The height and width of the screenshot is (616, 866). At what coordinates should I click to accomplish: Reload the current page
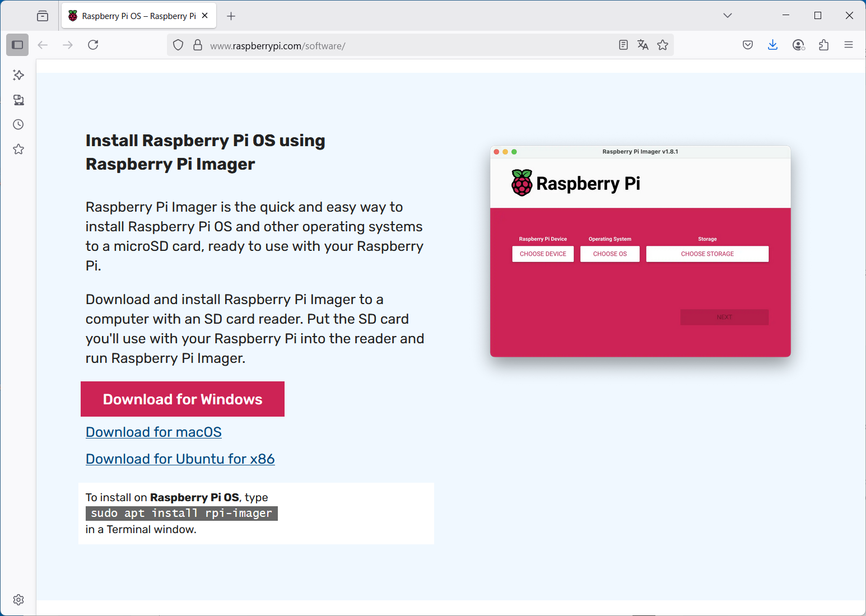tap(93, 45)
